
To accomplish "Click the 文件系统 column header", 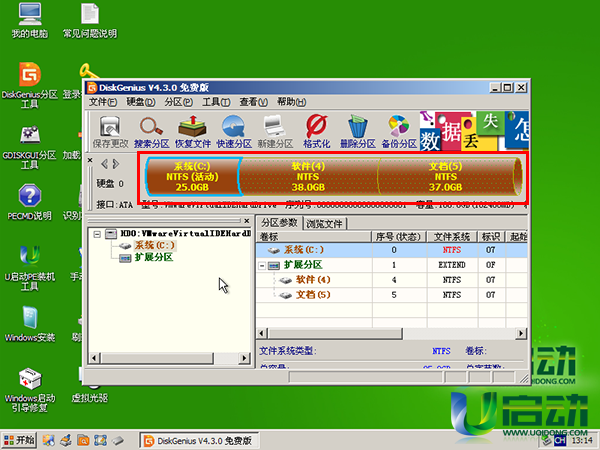I will click(452, 237).
